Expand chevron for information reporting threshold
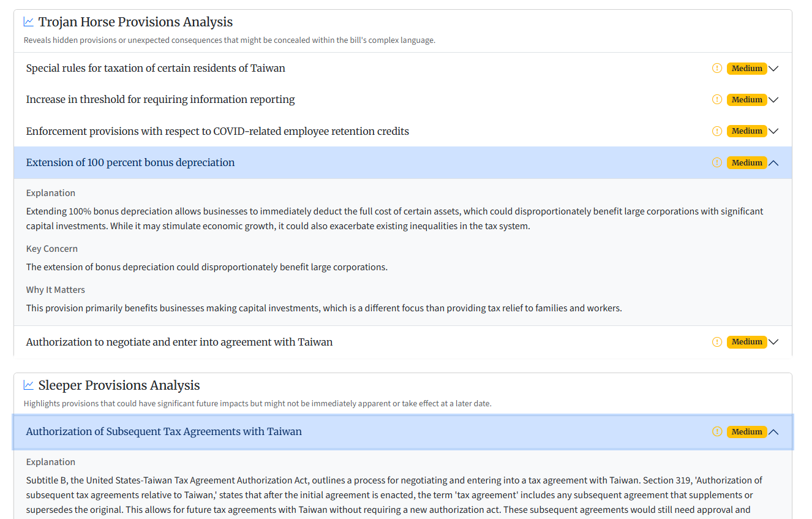This screenshot has width=812, height=519. 773,100
